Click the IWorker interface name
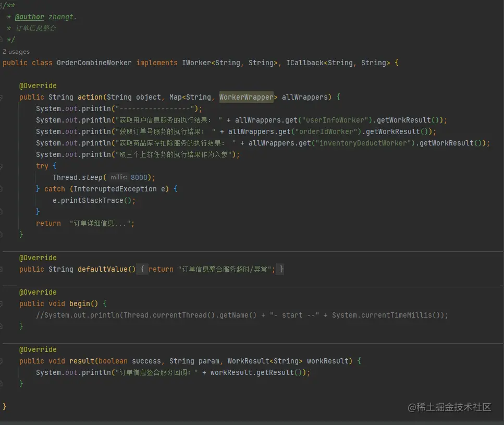The image size is (504, 425). click(x=196, y=63)
